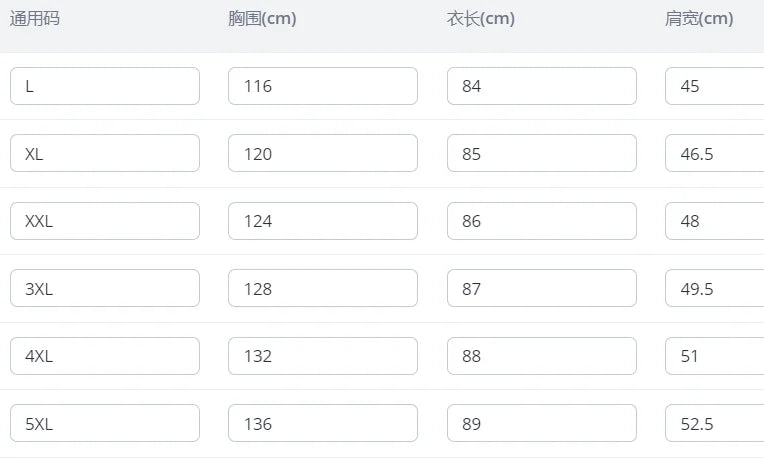Select the XXL size input

[105, 221]
